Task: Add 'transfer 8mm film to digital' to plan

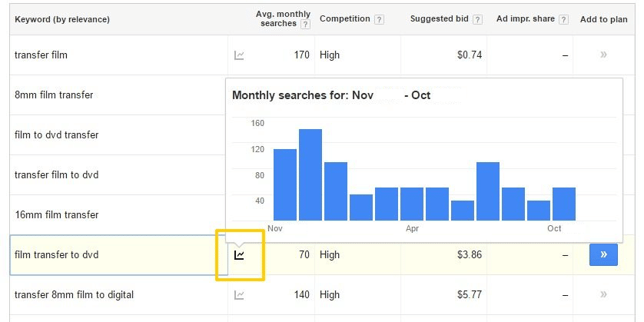Action: [x=603, y=294]
